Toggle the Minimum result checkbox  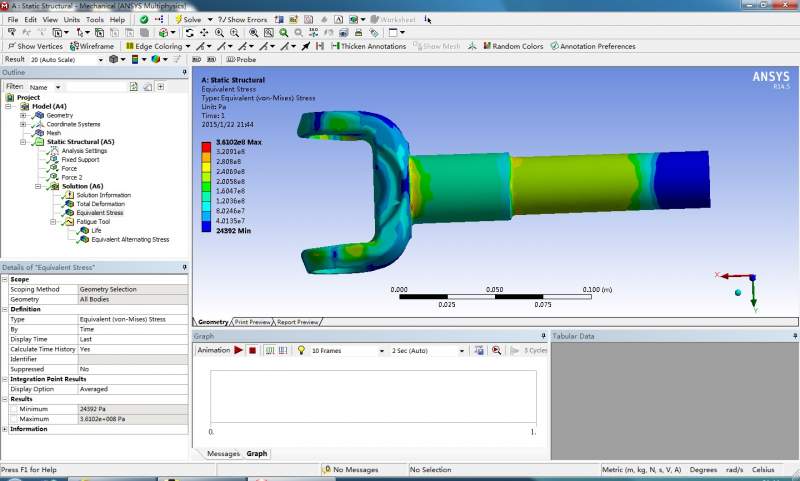pyautogui.click(x=14, y=409)
